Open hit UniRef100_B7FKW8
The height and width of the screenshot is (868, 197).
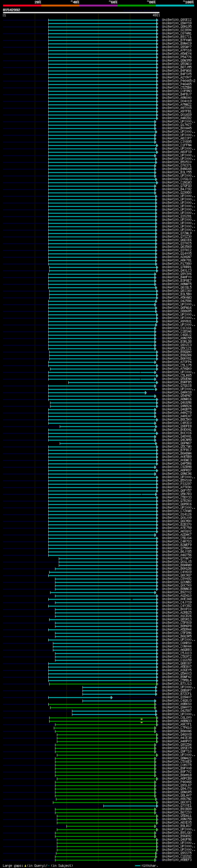click(x=176, y=40)
